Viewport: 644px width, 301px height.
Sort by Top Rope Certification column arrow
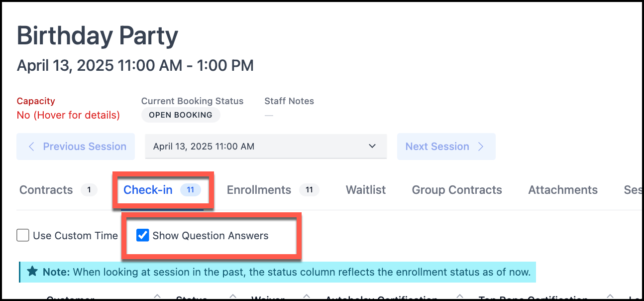610,298
